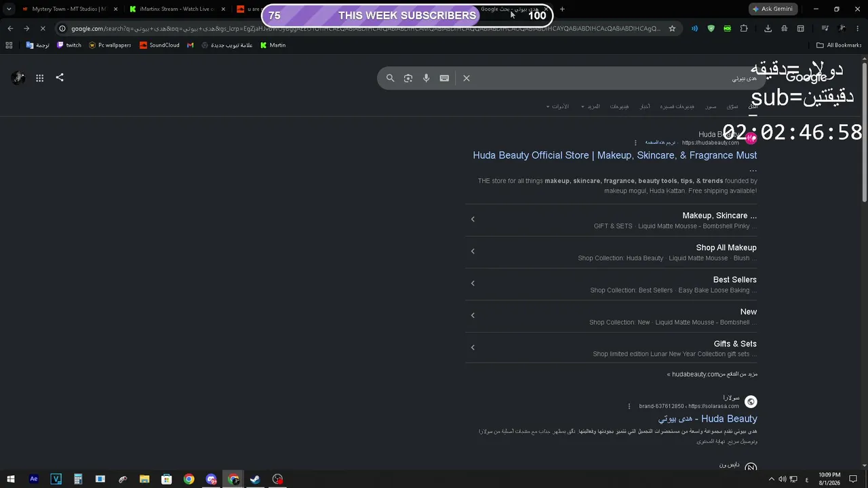Start voice search with microphone icon

tap(426, 78)
